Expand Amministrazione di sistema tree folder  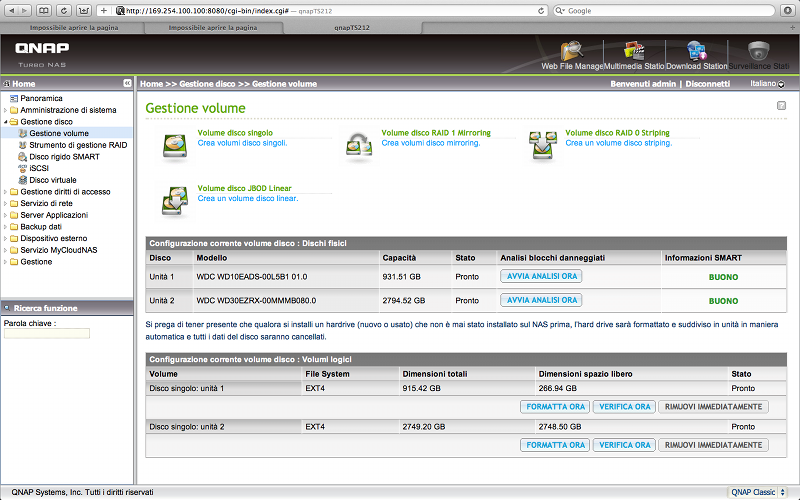point(5,110)
